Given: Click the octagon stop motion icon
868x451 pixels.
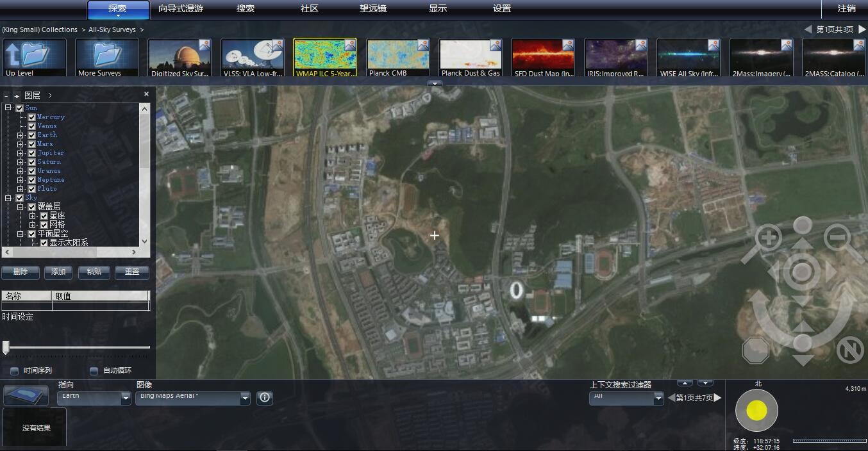Looking at the screenshot, I should pos(755,350).
